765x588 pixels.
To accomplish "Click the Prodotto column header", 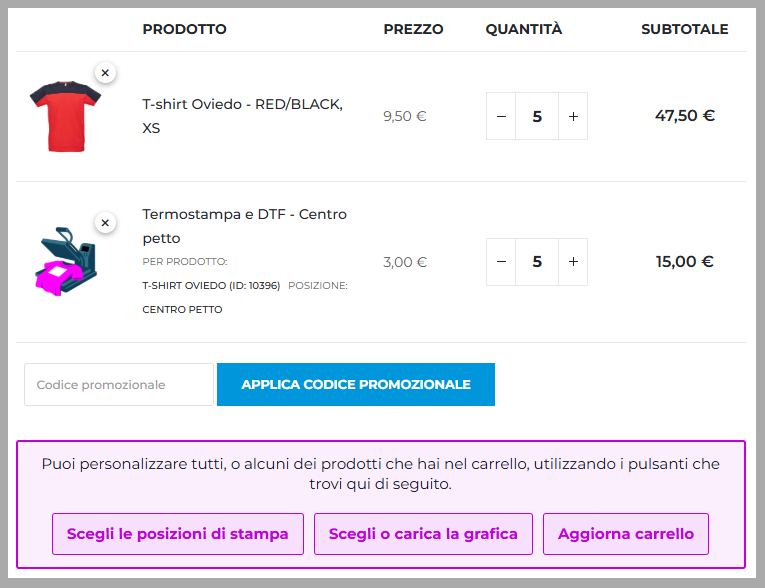I will coord(184,29).
